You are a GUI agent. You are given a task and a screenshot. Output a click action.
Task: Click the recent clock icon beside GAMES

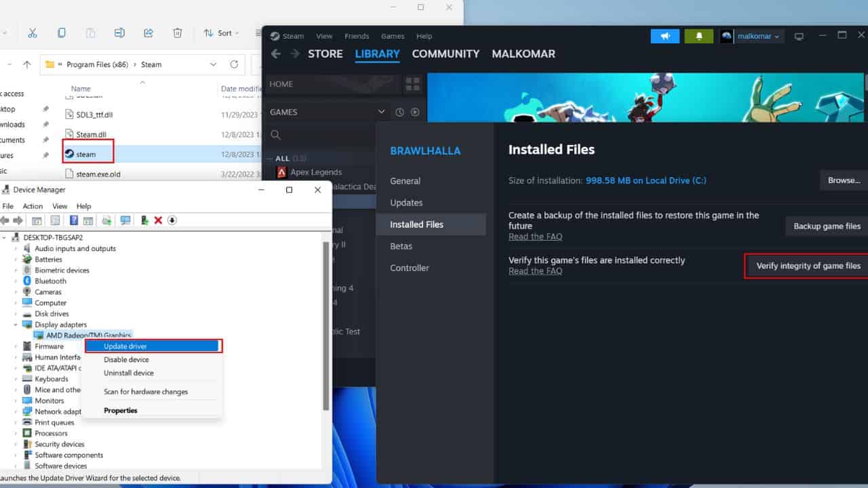point(400,112)
